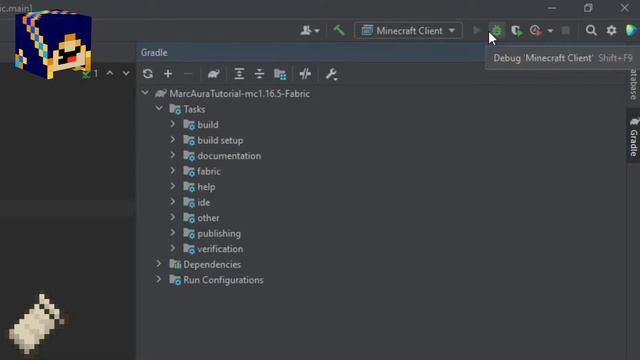
Task: Expand the publishing task group
Action: [x=173, y=233]
